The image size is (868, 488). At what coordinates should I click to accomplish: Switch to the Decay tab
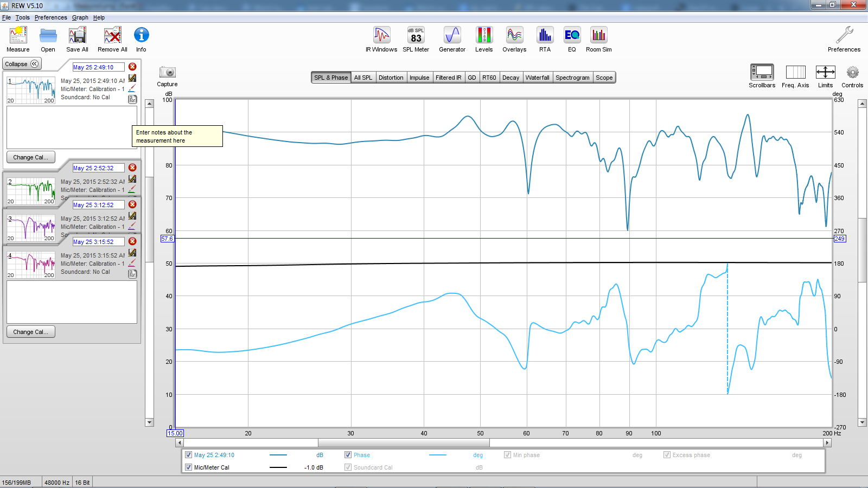pyautogui.click(x=510, y=78)
